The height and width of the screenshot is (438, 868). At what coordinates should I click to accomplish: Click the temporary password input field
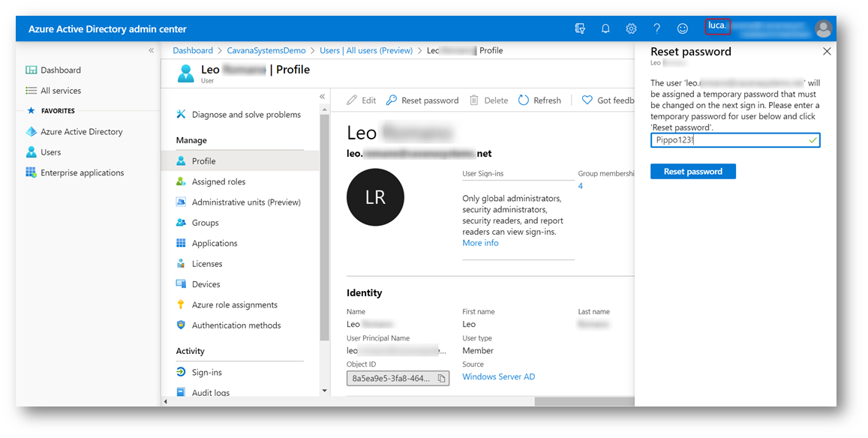735,140
